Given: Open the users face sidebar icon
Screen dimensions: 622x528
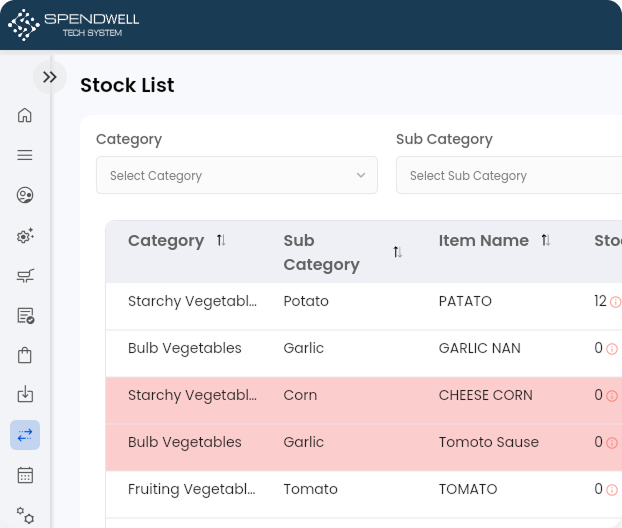Looking at the screenshot, I should click(x=25, y=195).
